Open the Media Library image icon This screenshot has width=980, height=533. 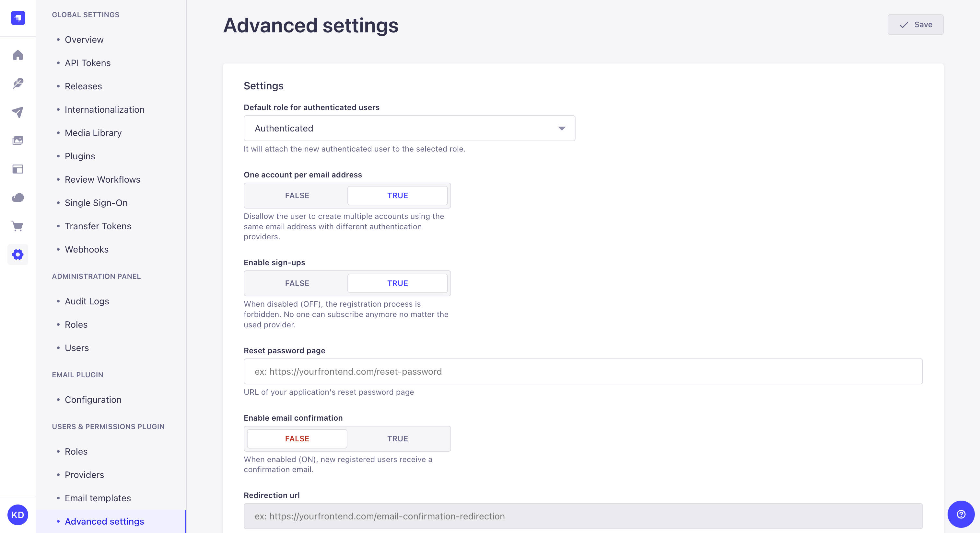(17, 140)
